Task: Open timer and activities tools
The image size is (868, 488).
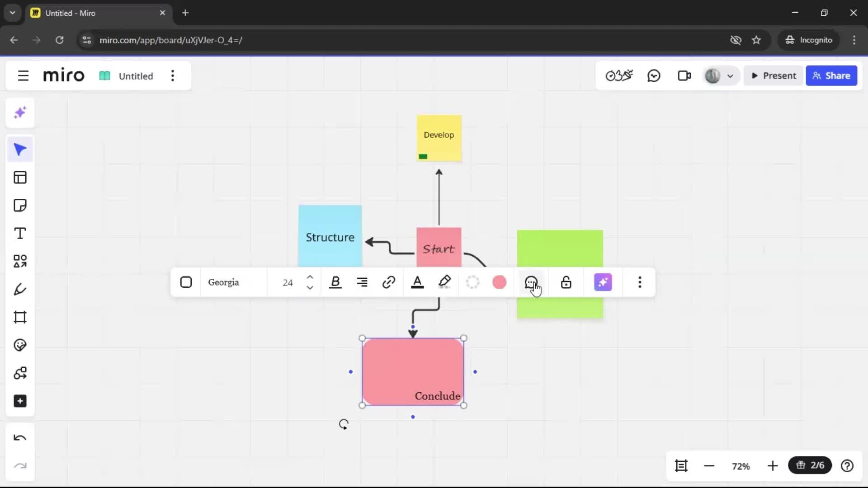Action: click(619, 75)
